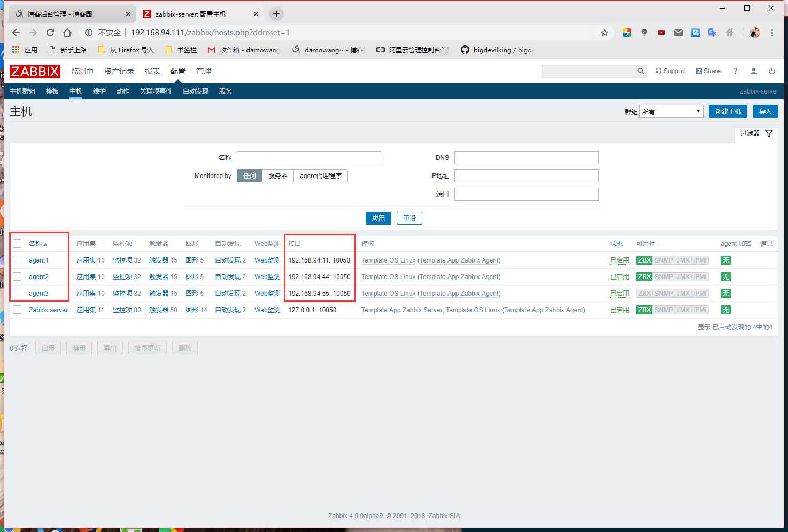
Task: Open the bigdevilking GitHub bookmark
Action: coord(498,50)
